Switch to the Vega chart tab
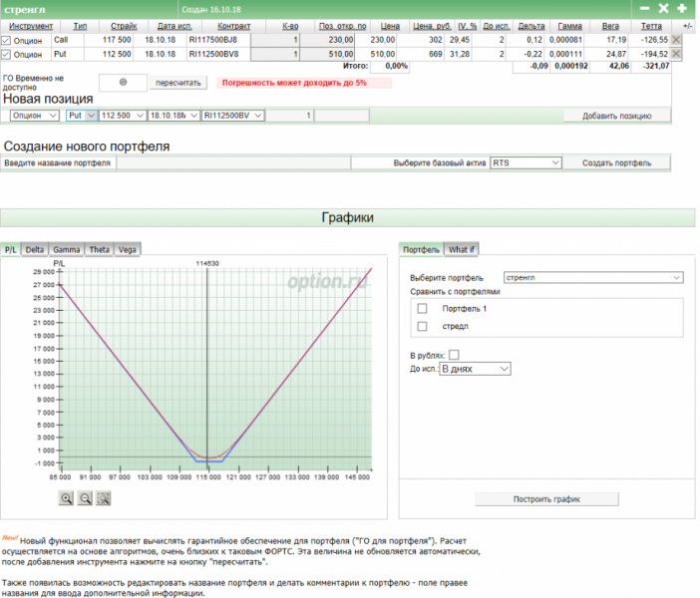Screen dimensions: 700x598 (x=128, y=249)
